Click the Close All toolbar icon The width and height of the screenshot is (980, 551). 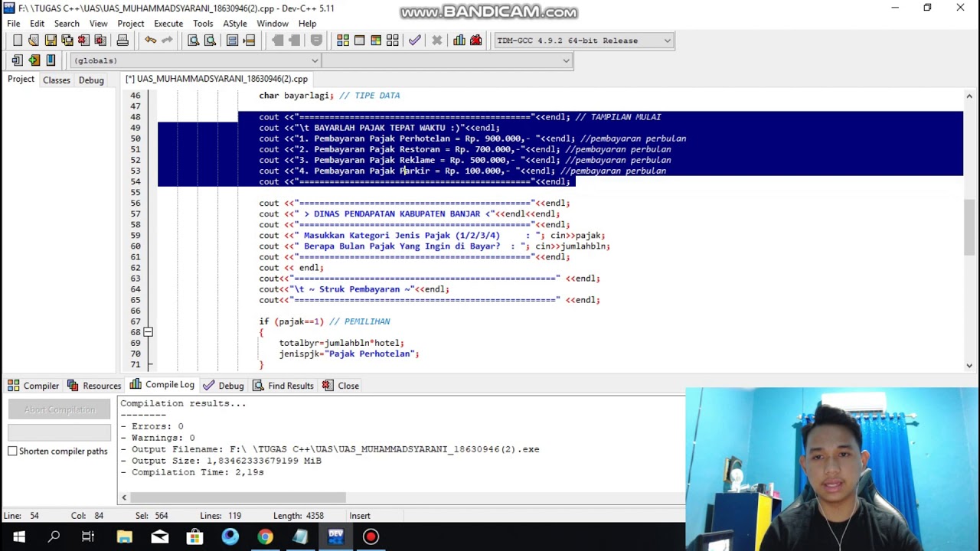[100, 41]
